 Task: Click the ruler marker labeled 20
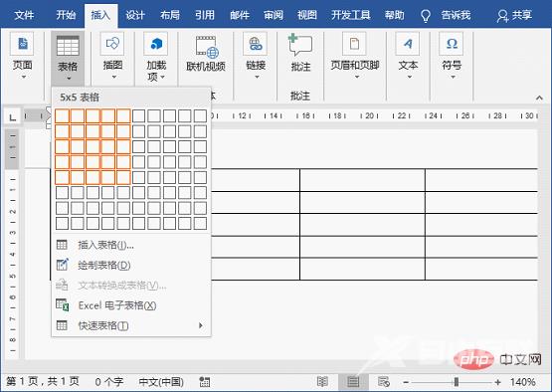369,115
